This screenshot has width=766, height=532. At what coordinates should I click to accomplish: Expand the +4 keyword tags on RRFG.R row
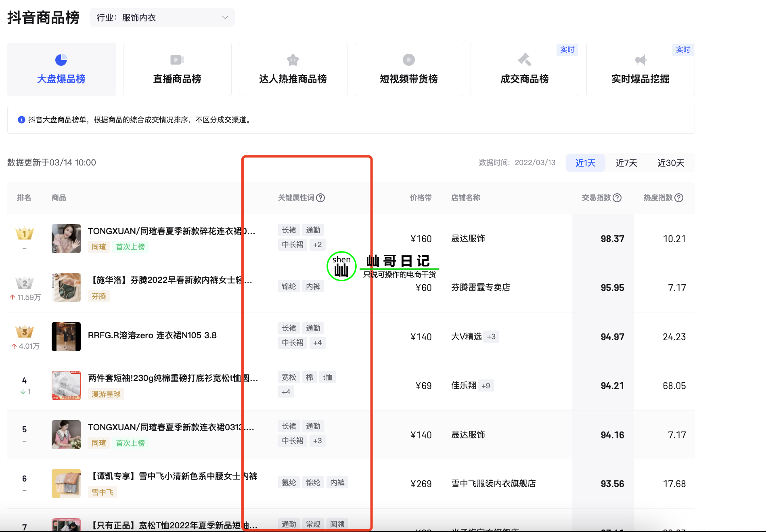[318, 343]
